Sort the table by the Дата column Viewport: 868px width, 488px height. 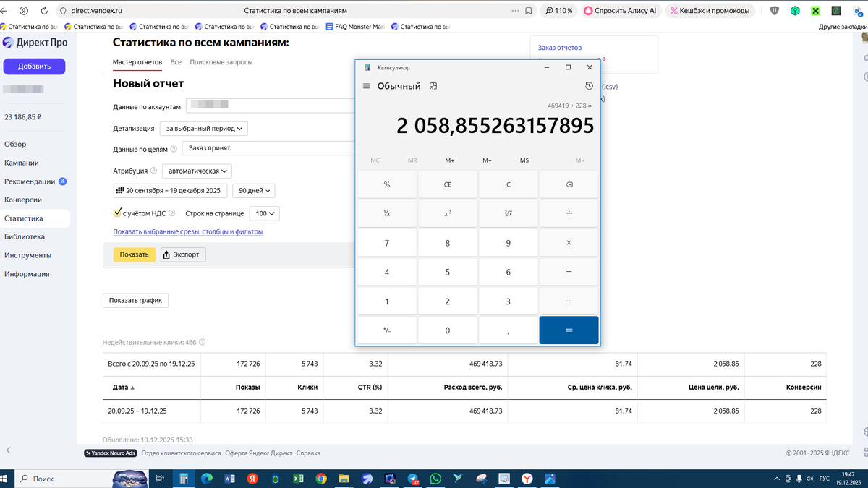tap(124, 388)
